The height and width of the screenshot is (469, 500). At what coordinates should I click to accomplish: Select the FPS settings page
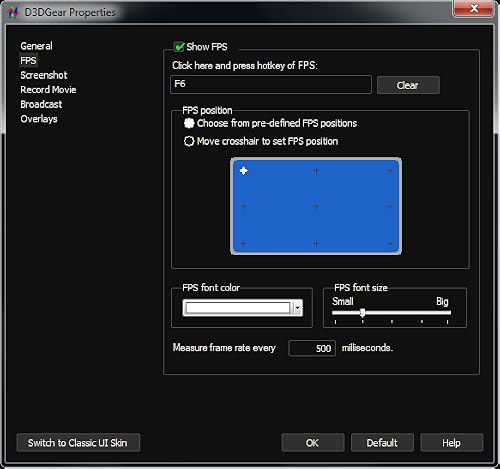click(28, 61)
